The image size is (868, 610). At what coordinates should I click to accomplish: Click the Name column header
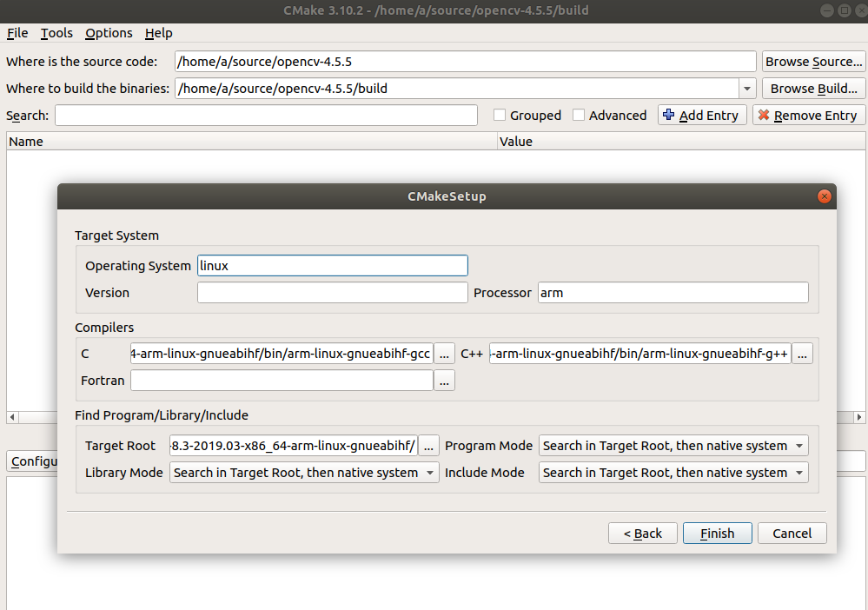pyautogui.click(x=252, y=142)
